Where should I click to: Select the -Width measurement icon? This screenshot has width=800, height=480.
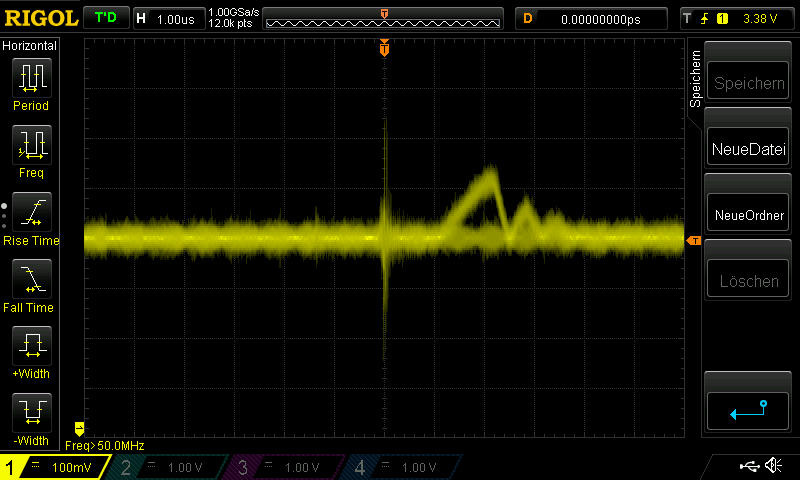point(32,413)
